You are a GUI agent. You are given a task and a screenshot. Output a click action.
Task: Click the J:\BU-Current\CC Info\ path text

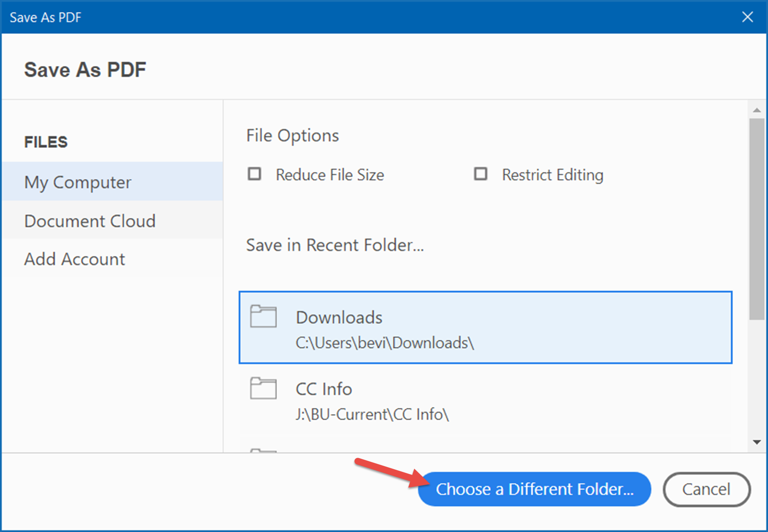372,414
